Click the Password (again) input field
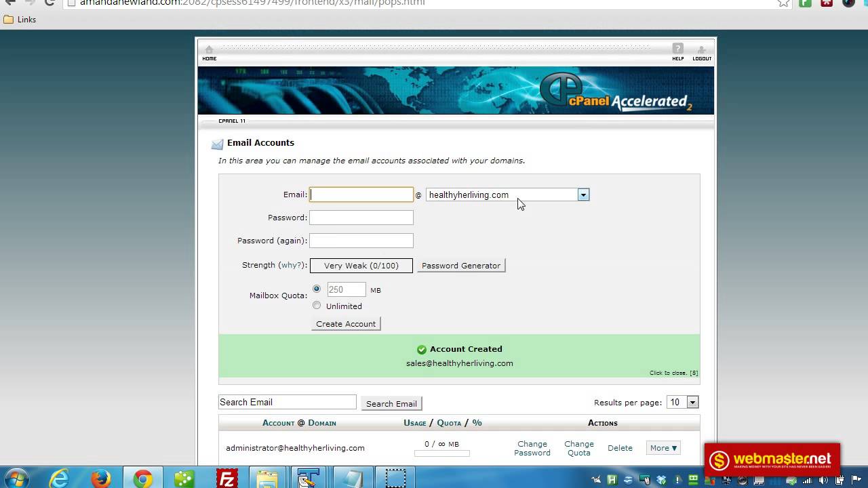868x488 pixels. (361, 241)
